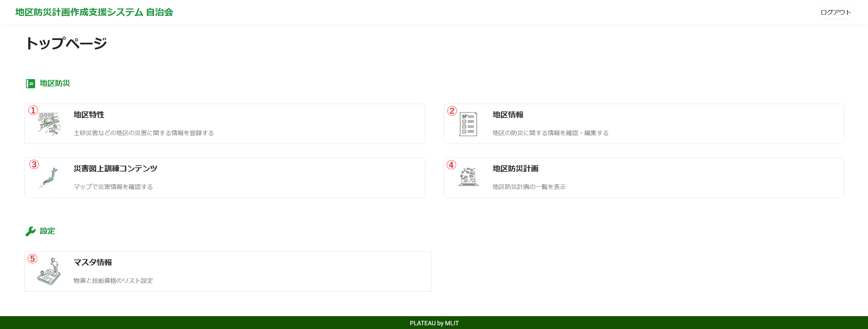Click the Japan map icon
868x329 pixels.
tap(49, 178)
